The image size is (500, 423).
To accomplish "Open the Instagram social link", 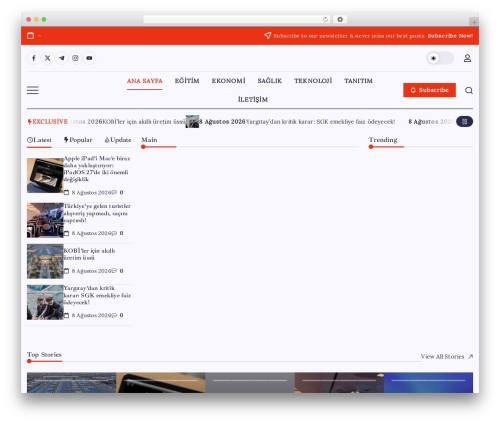I will [x=75, y=58].
